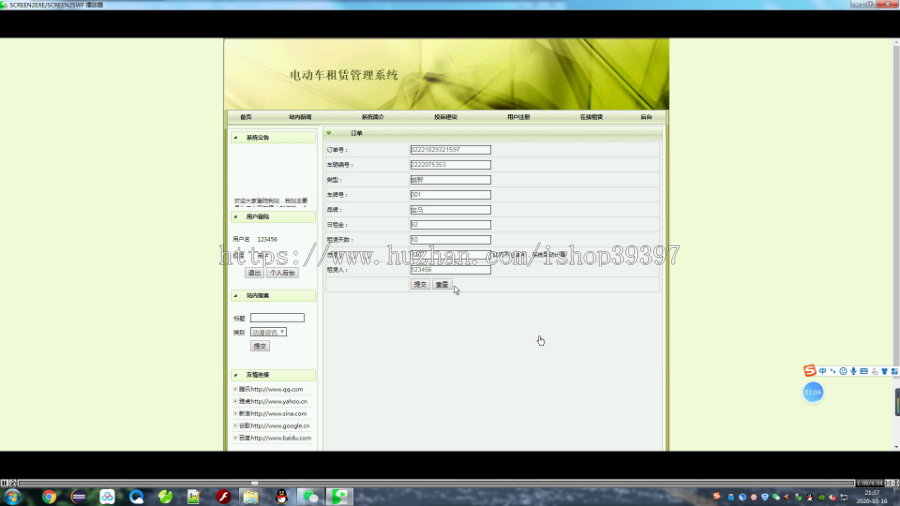The image size is (900, 506).
Task: Toggle Sogou Chinese/English mode button
Action: click(x=823, y=371)
